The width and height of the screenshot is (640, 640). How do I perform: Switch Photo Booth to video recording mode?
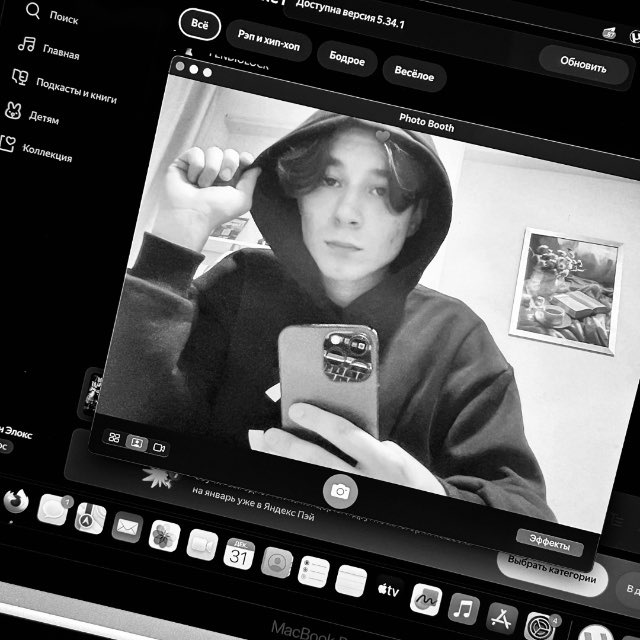(159, 447)
